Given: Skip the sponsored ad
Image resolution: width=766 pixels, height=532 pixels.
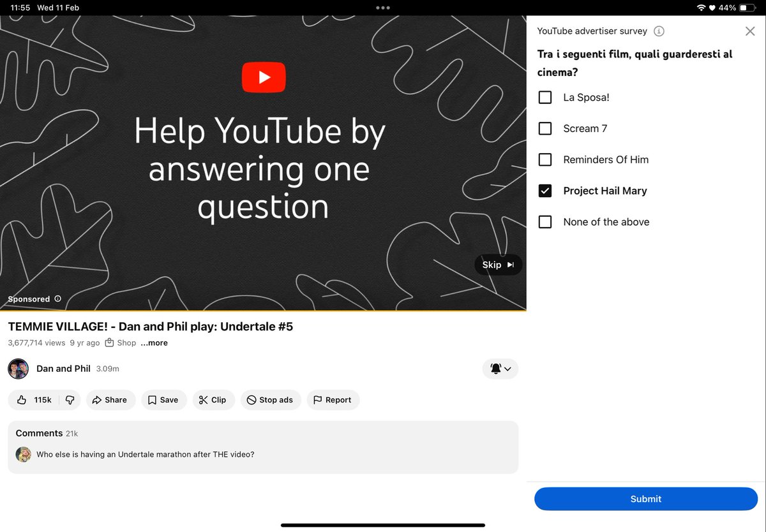Looking at the screenshot, I should tap(498, 264).
